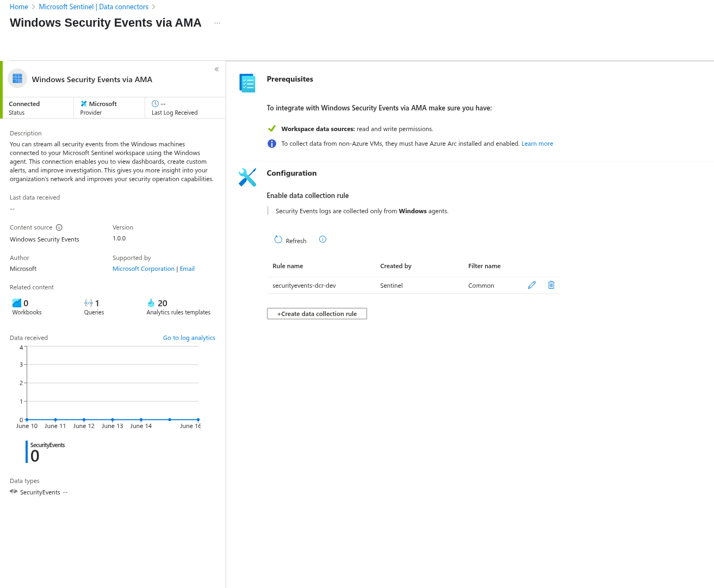Click Windows Security Events content source value
The height and width of the screenshot is (588, 714).
tap(45, 239)
